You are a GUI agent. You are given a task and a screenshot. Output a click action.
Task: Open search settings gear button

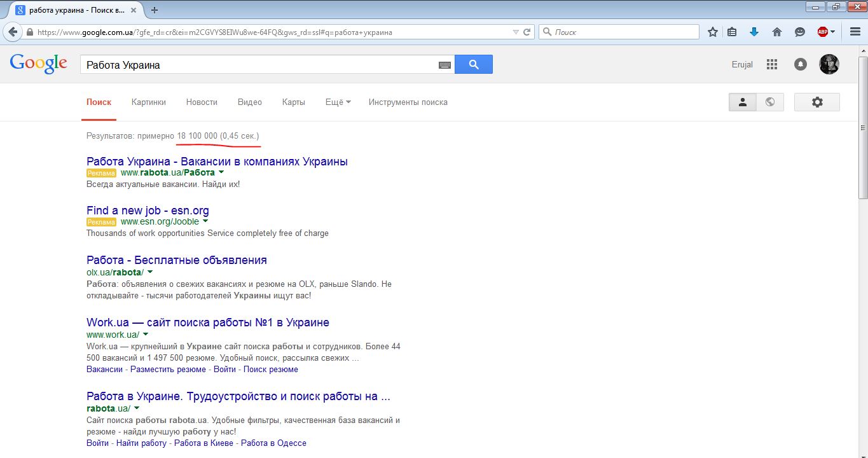tap(817, 102)
